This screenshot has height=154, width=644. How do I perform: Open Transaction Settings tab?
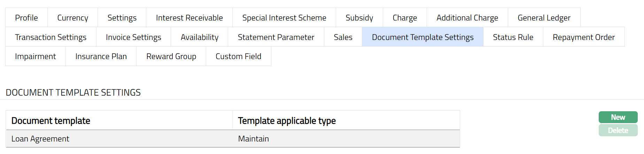pyautogui.click(x=51, y=37)
